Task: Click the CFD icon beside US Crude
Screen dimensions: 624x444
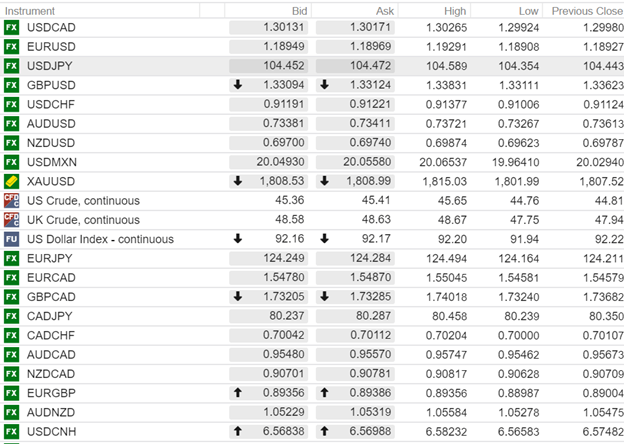Action: pyautogui.click(x=12, y=201)
